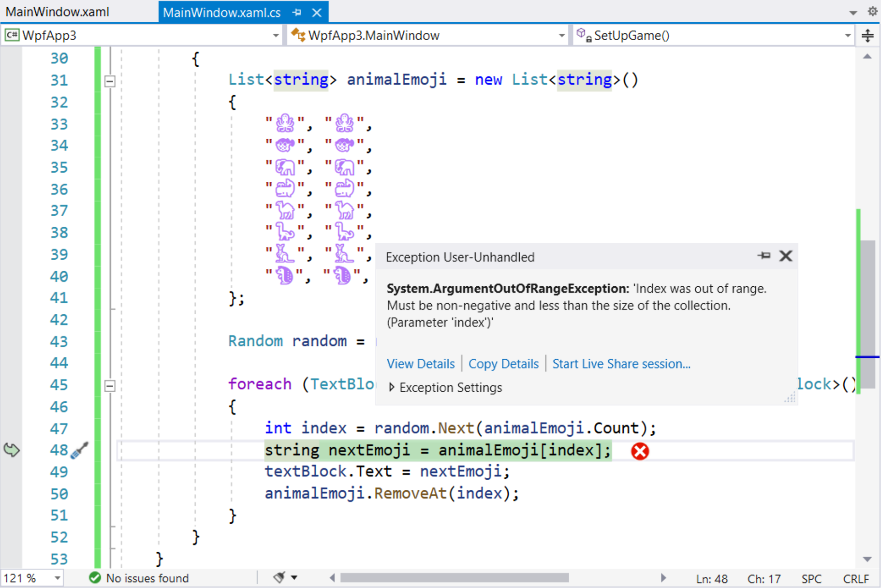
Task: Collapse the foreach block at line 45
Action: 110,385
